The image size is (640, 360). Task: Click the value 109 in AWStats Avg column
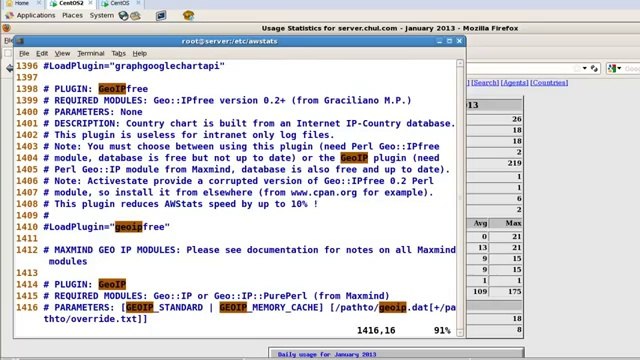click(x=480, y=291)
